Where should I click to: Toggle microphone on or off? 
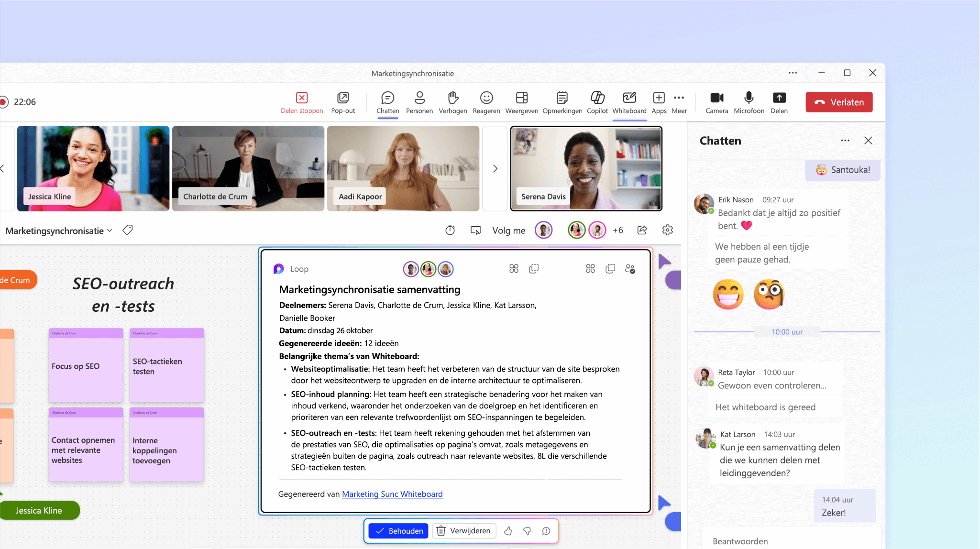point(749,101)
